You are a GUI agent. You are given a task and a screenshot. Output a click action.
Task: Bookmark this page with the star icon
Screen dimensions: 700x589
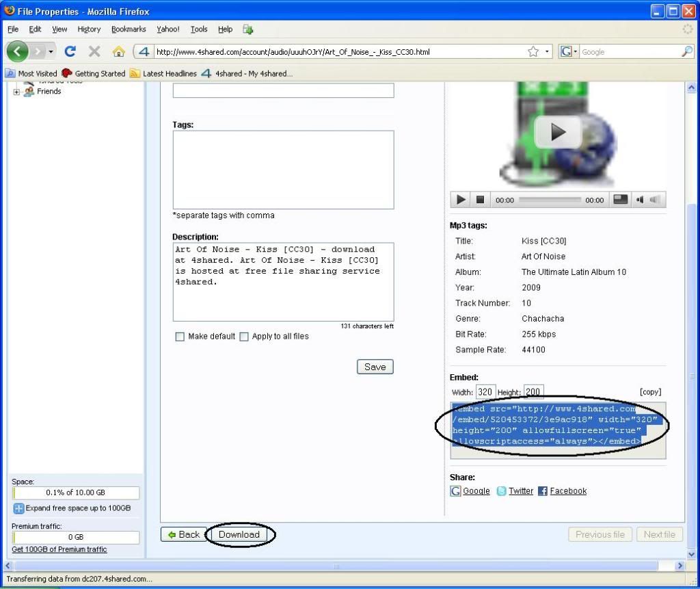click(533, 52)
